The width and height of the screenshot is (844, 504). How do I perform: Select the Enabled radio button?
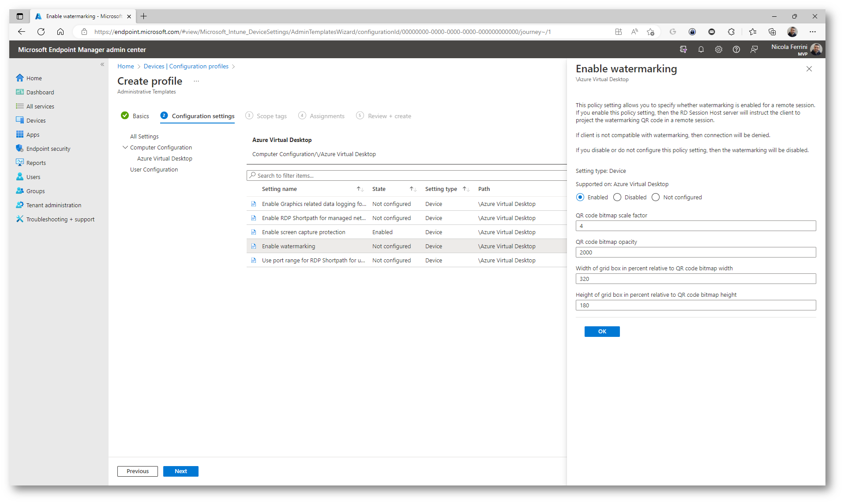pyautogui.click(x=580, y=197)
